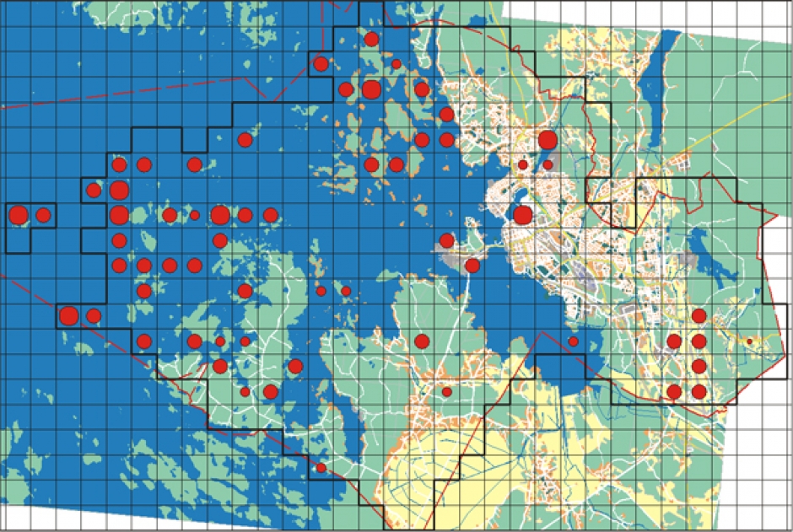Select isolated red dot in northwest open sea
The width and height of the screenshot is (793, 532).
(x=245, y=139)
